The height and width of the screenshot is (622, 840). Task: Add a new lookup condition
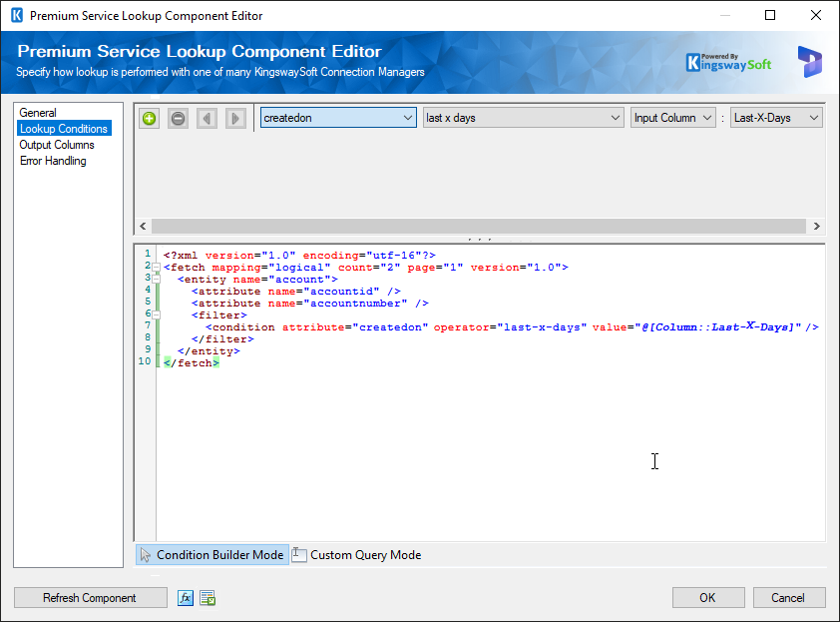coord(150,118)
